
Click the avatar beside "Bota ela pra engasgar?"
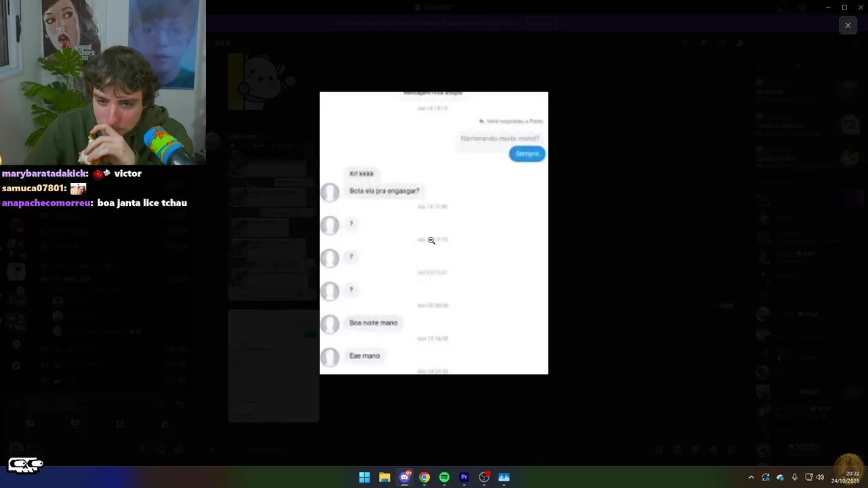pyautogui.click(x=330, y=192)
